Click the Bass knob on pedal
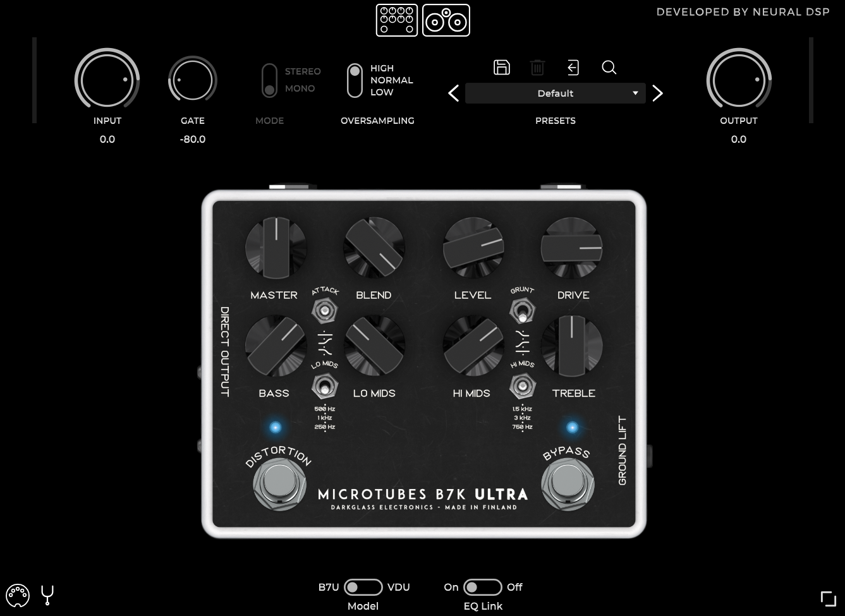The height and width of the screenshot is (616, 845). (276, 346)
